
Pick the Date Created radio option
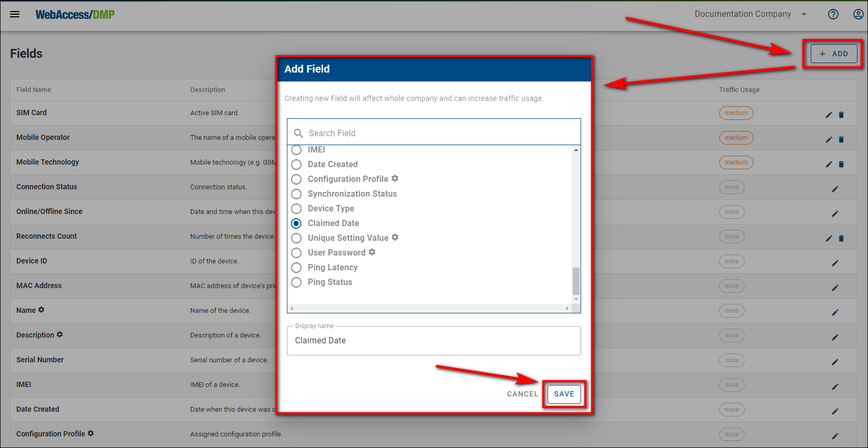[296, 165]
